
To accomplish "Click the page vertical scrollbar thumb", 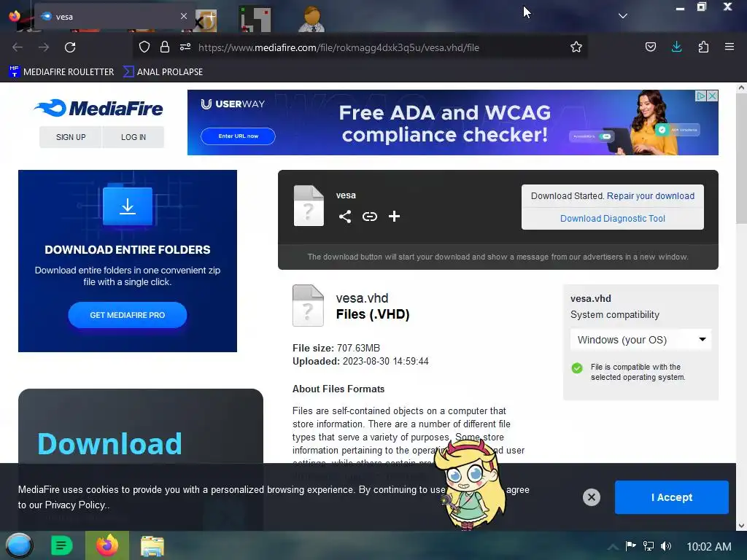I will (x=741, y=157).
